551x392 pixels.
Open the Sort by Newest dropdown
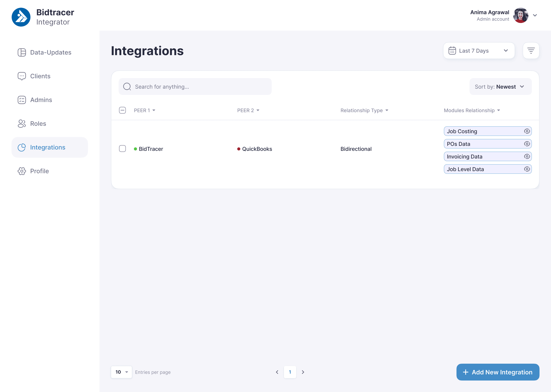click(500, 87)
